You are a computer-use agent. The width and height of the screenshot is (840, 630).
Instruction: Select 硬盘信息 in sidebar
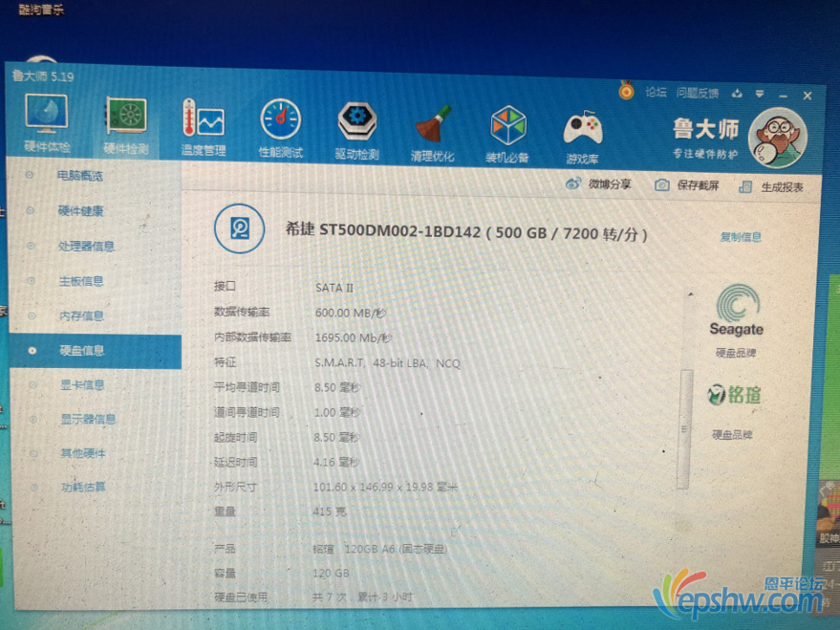[x=96, y=351]
